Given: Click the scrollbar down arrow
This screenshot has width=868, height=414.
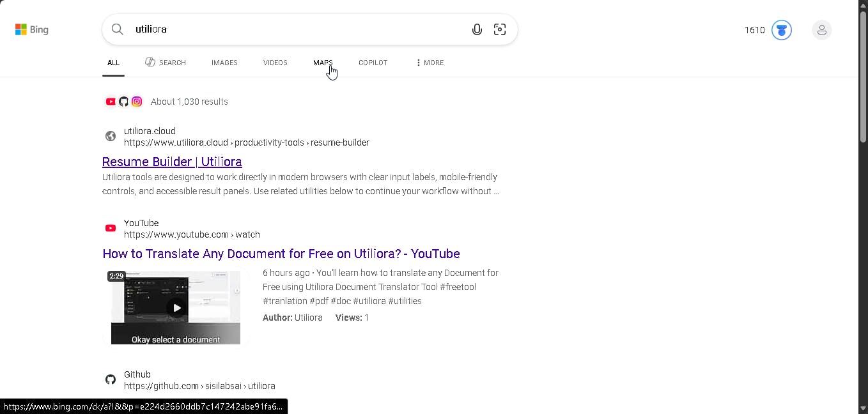Looking at the screenshot, I should click(863, 408).
